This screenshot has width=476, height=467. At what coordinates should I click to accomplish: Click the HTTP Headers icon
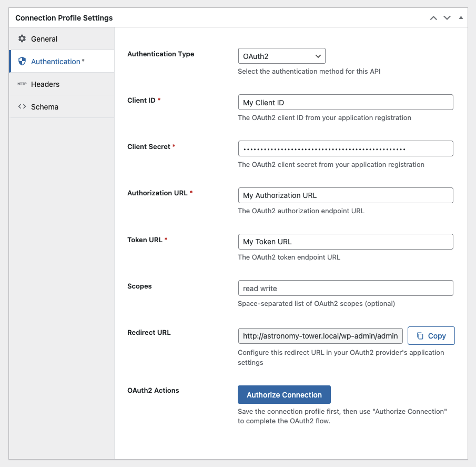22,84
